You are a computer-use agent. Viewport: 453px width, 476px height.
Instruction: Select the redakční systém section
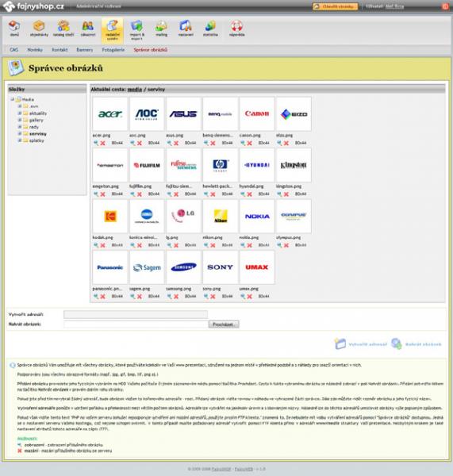tap(113, 30)
